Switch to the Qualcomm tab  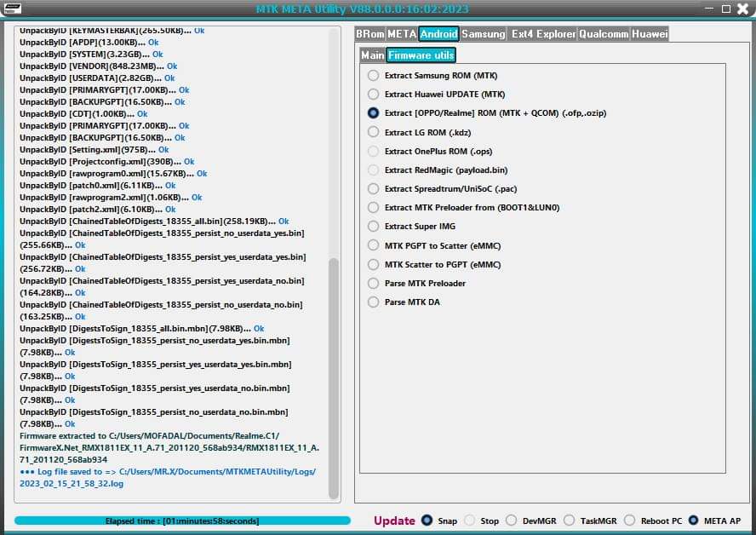604,34
